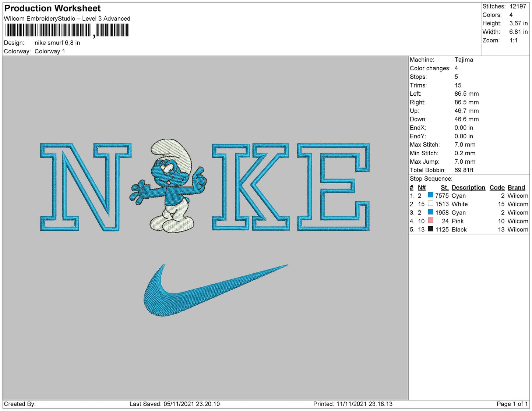Click the Down value '46.6 mm'
Viewport: 532px width, 411px height.
pos(467,119)
